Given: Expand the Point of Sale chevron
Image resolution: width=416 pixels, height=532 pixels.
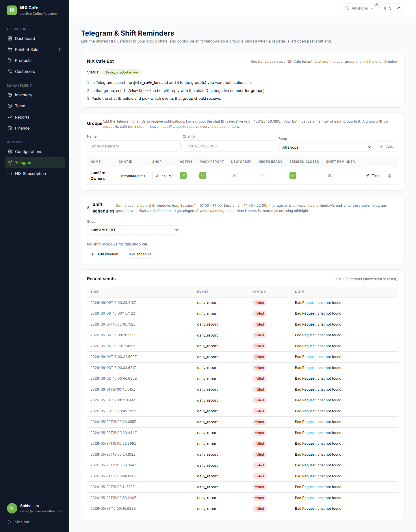Looking at the screenshot, I should [x=60, y=49].
